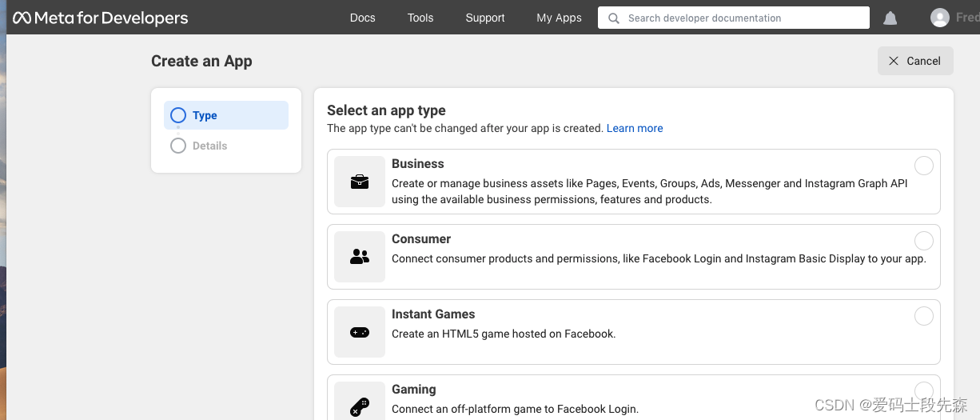Viewport: 980px width, 420px height.
Task: Click the Gaming joystick icon
Action: coord(360,406)
